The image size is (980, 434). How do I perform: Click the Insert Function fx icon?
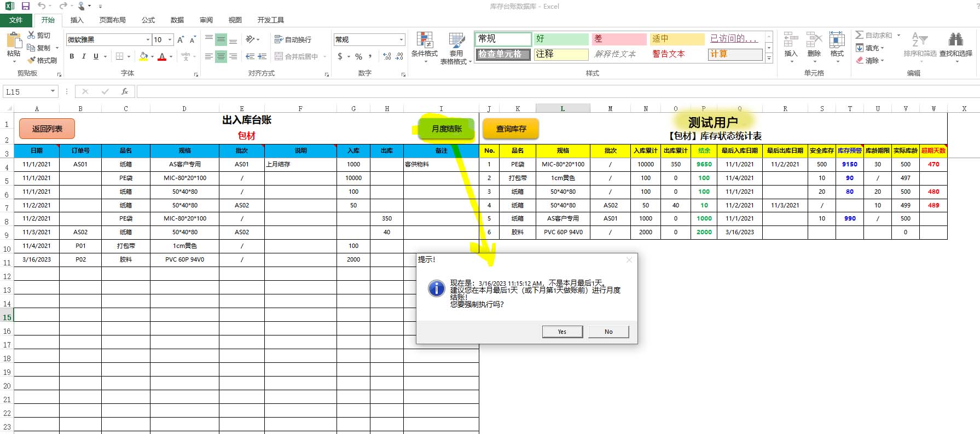point(125,91)
